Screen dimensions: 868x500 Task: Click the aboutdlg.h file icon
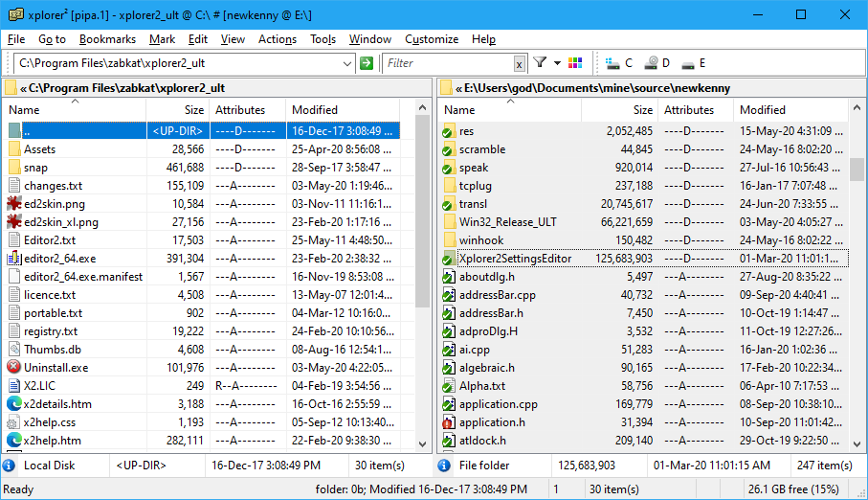[449, 277]
